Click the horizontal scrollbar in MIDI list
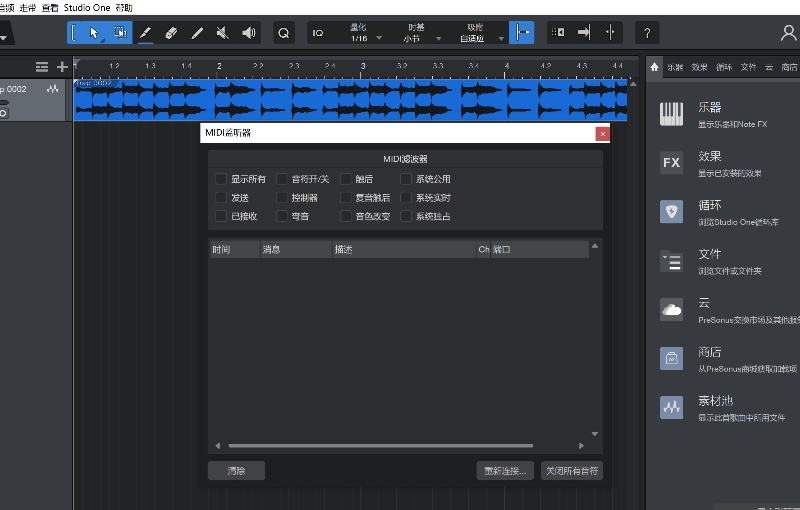The height and width of the screenshot is (510, 800). click(x=381, y=446)
